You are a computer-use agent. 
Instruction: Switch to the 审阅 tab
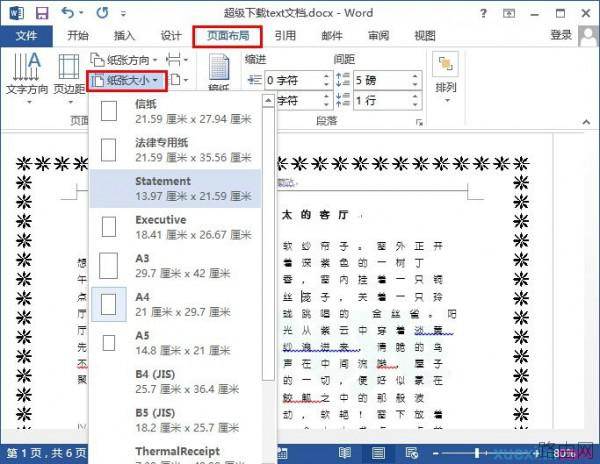(x=378, y=36)
